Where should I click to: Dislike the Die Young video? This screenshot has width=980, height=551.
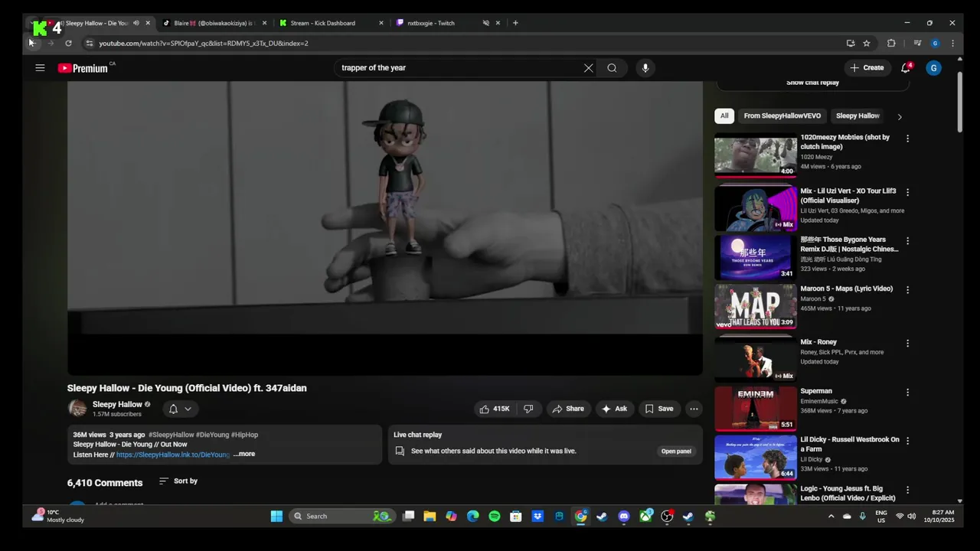click(528, 409)
